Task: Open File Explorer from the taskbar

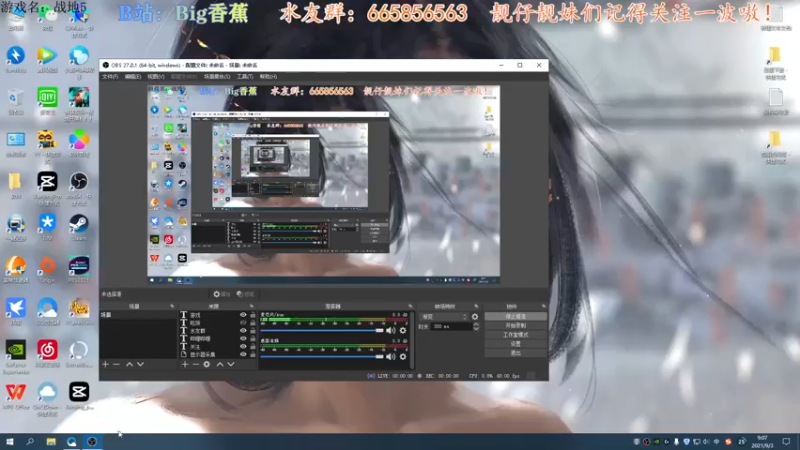Action: click(51, 441)
